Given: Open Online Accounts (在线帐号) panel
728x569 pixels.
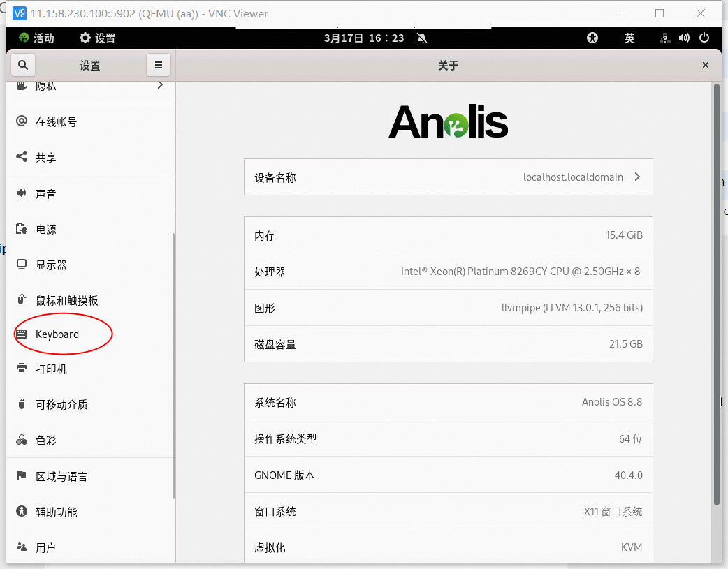Looking at the screenshot, I should [x=57, y=122].
